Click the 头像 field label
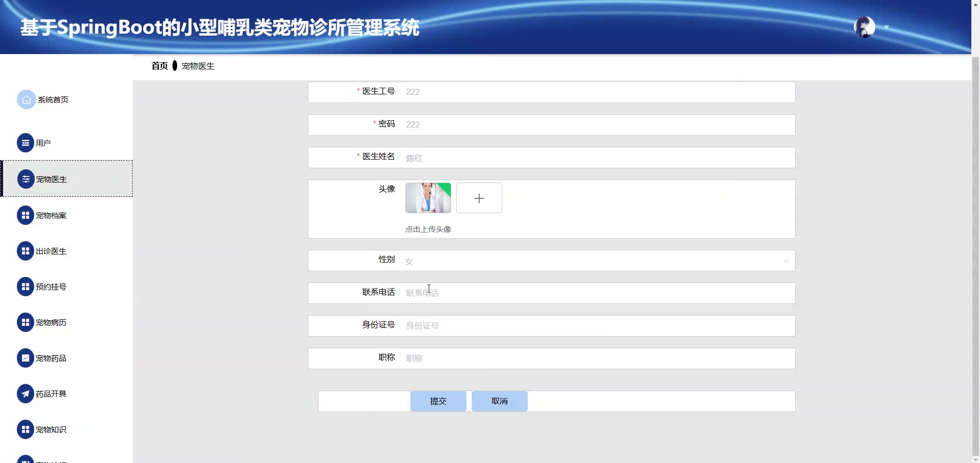The width and height of the screenshot is (980, 463). (x=387, y=189)
